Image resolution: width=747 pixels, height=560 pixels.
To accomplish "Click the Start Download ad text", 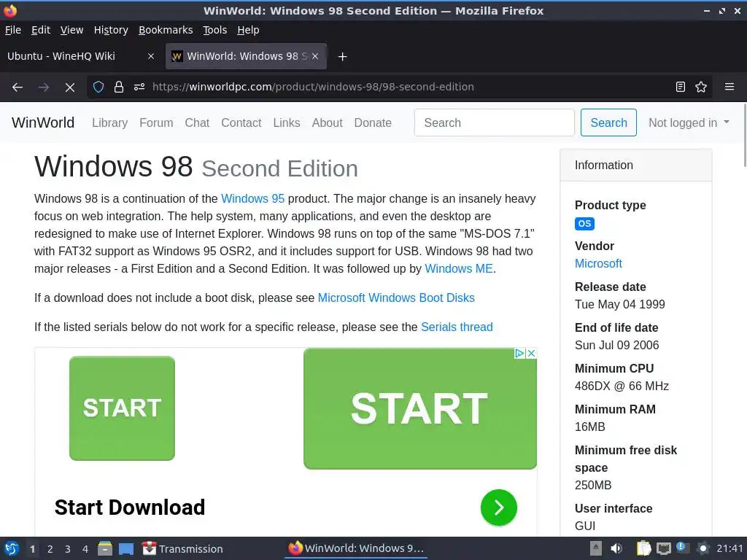I will [130, 507].
